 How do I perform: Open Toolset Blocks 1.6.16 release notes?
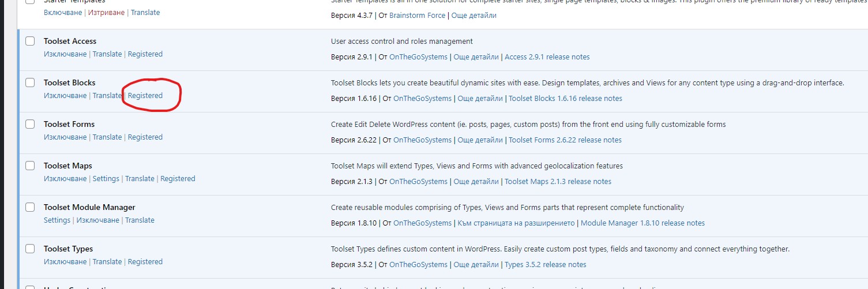(566, 98)
